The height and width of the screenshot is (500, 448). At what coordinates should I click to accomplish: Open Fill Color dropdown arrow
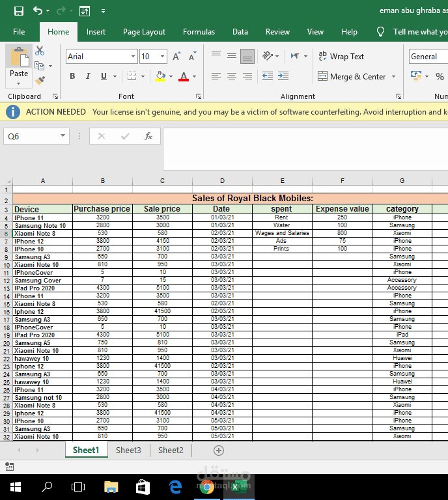171,77
